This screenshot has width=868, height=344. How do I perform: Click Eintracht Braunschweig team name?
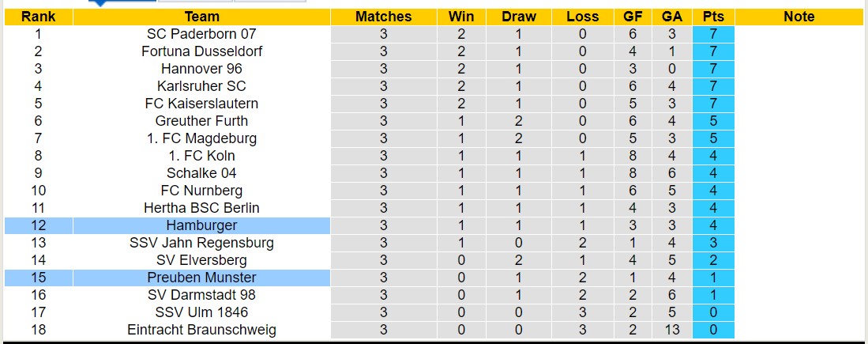point(201,330)
